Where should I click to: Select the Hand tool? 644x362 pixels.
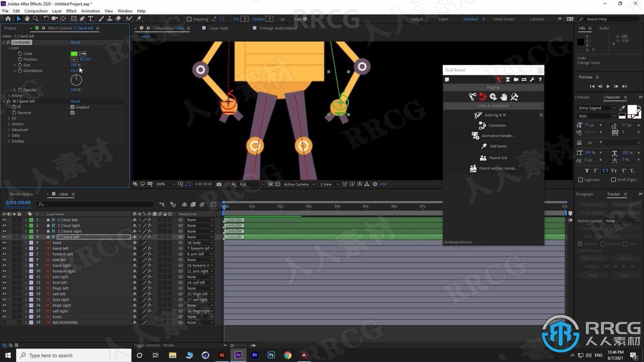[27, 19]
